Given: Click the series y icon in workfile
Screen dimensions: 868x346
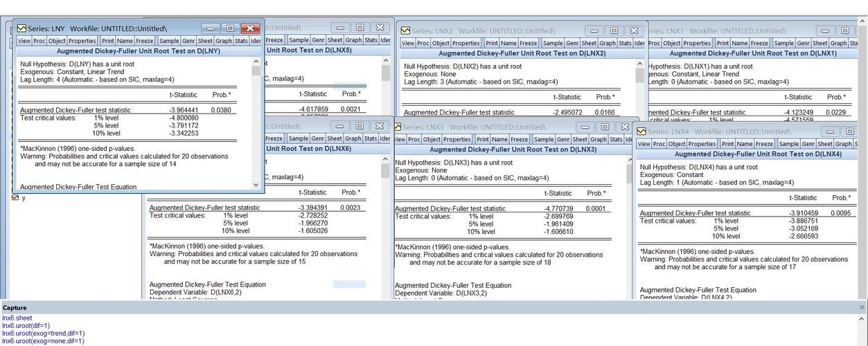Looking at the screenshot, I should point(15,198).
